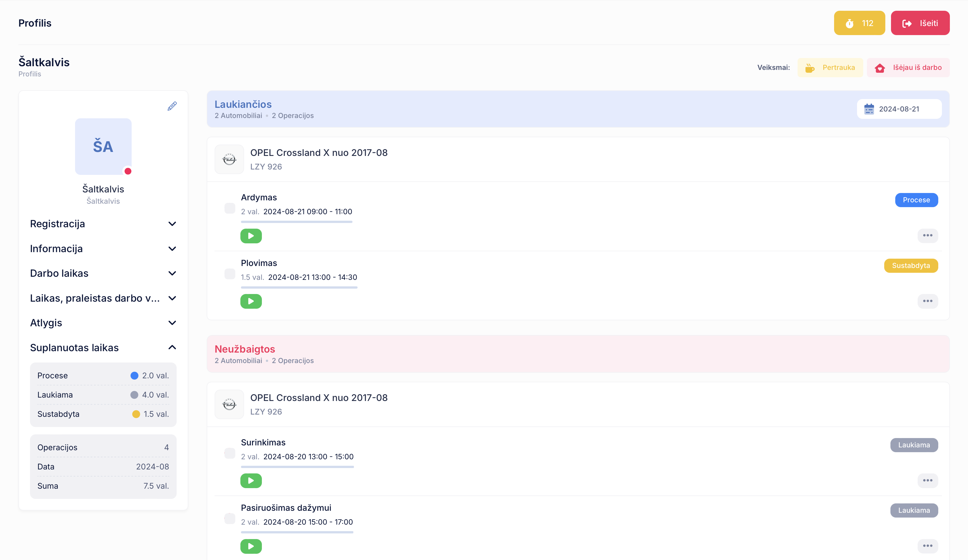Check the Plovimas operation checkbox
This screenshot has width=968, height=560.
230,274
